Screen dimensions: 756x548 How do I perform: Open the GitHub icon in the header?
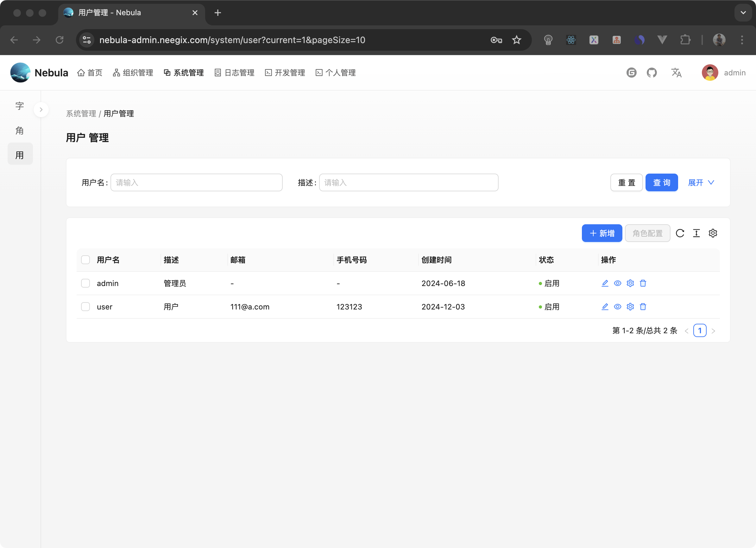(652, 72)
